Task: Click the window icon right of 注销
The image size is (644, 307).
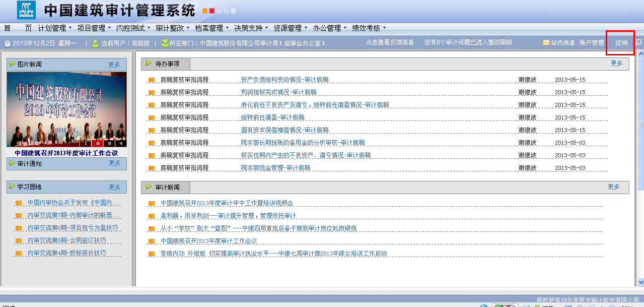Action: 638,43
